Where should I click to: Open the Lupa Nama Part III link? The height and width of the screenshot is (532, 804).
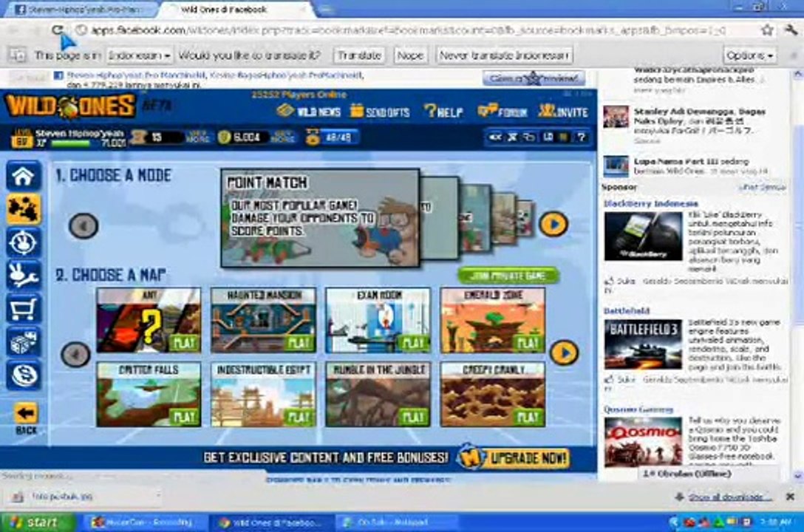coord(676,161)
